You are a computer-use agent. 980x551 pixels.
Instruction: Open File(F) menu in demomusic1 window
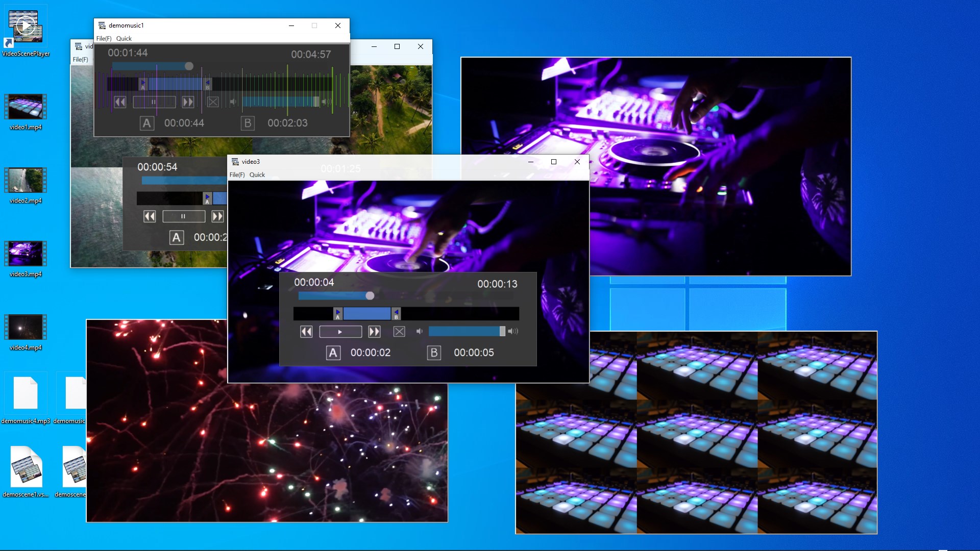click(104, 39)
